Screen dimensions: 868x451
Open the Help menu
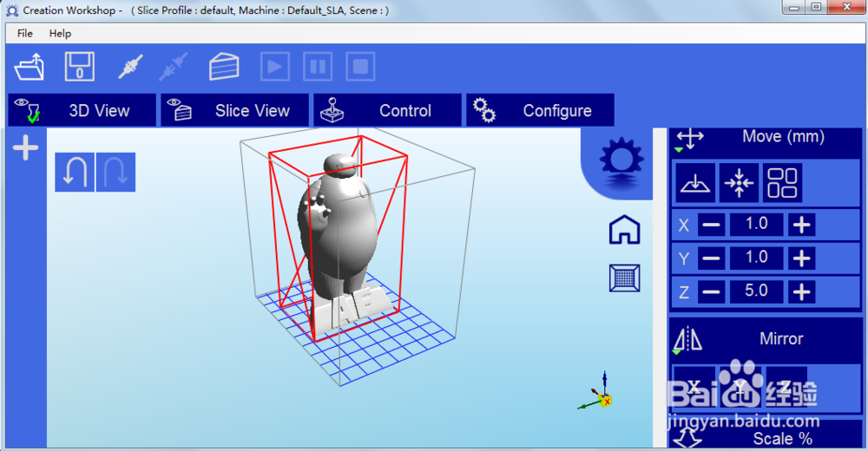click(x=61, y=33)
